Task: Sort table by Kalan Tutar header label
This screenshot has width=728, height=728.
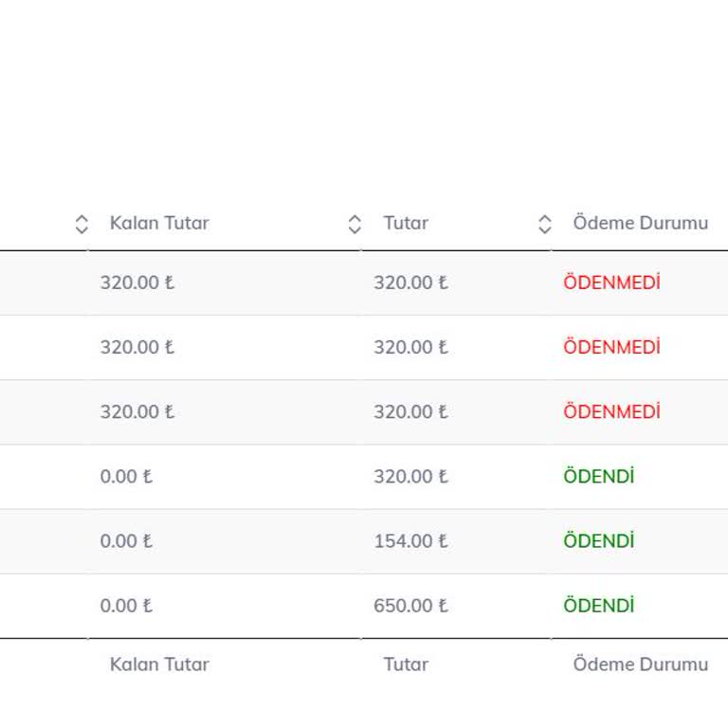Action: (x=159, y=224)
